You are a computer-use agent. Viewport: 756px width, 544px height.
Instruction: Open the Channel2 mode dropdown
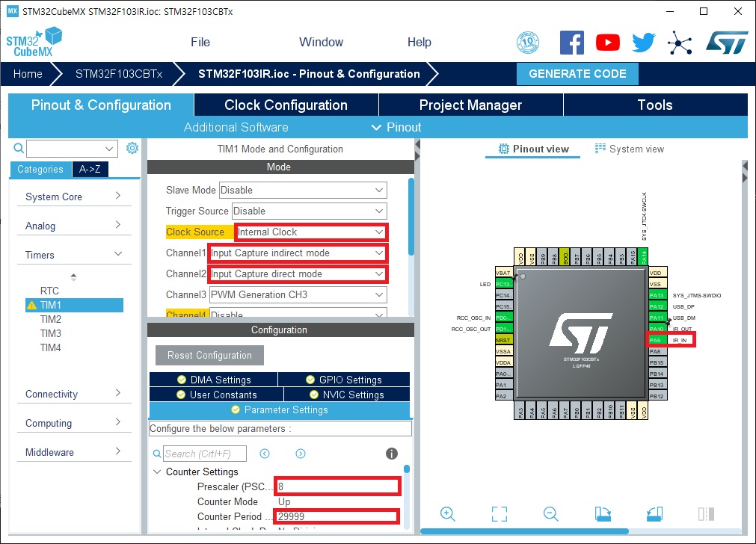[298, 273]
